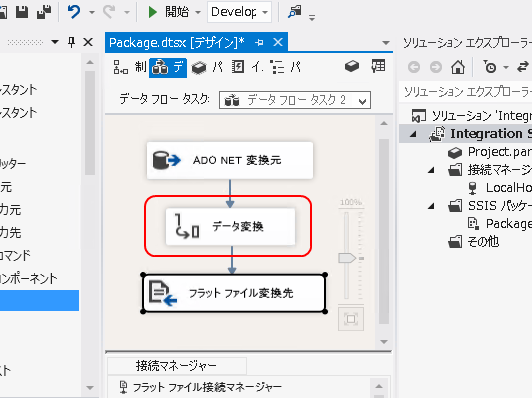Click the Variables window icon
This screenshot has width=532, height=398.
378,66
